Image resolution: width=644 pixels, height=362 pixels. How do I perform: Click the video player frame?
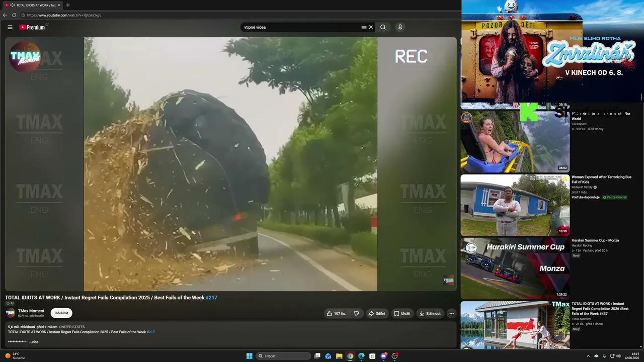point(230,164)
